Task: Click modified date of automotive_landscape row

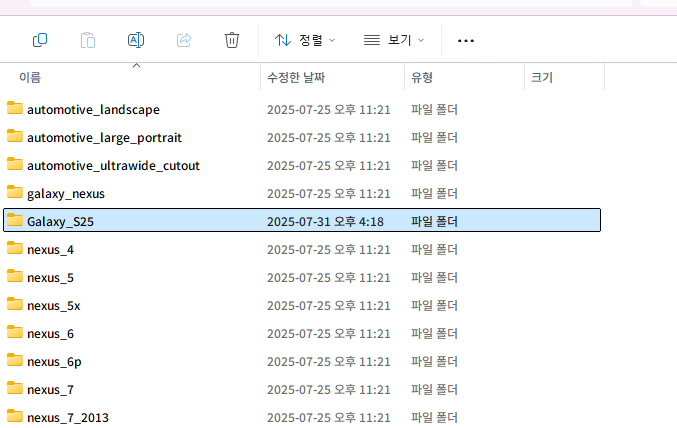Action: (329, 110)
